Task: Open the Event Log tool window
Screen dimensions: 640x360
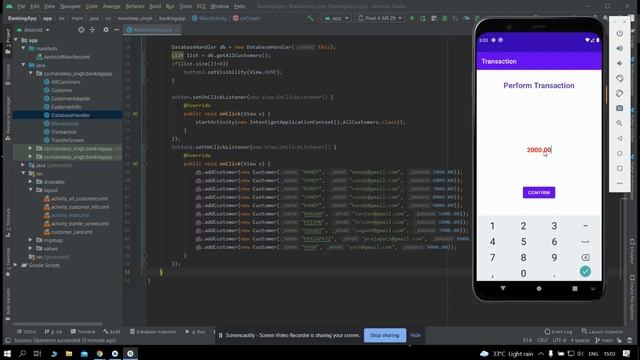Action: coord(558,331)
